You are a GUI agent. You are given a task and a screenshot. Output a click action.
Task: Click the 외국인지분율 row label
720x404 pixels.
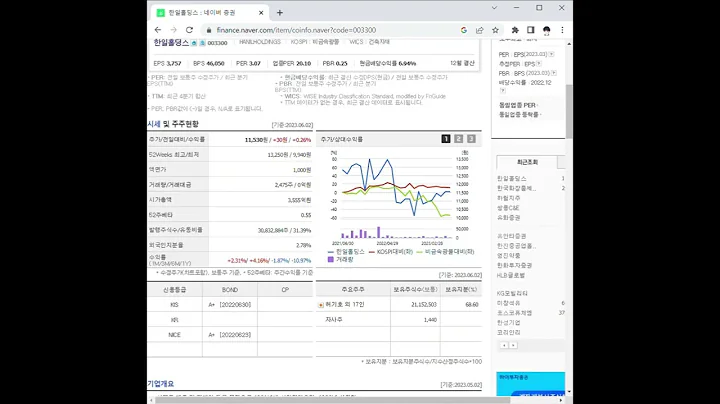[166, 245]
